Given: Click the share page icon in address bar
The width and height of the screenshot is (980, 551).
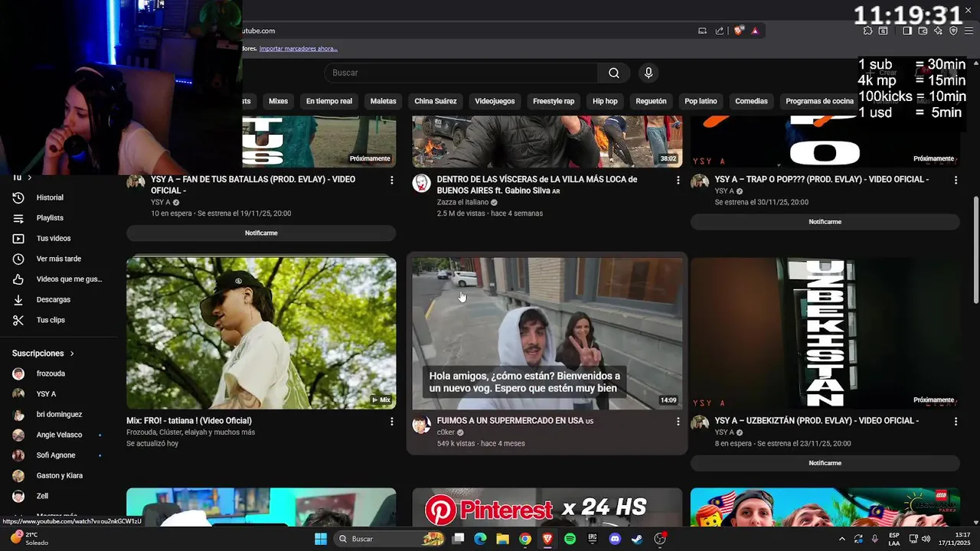Looking at the screenshot, I should click(720, 31).
